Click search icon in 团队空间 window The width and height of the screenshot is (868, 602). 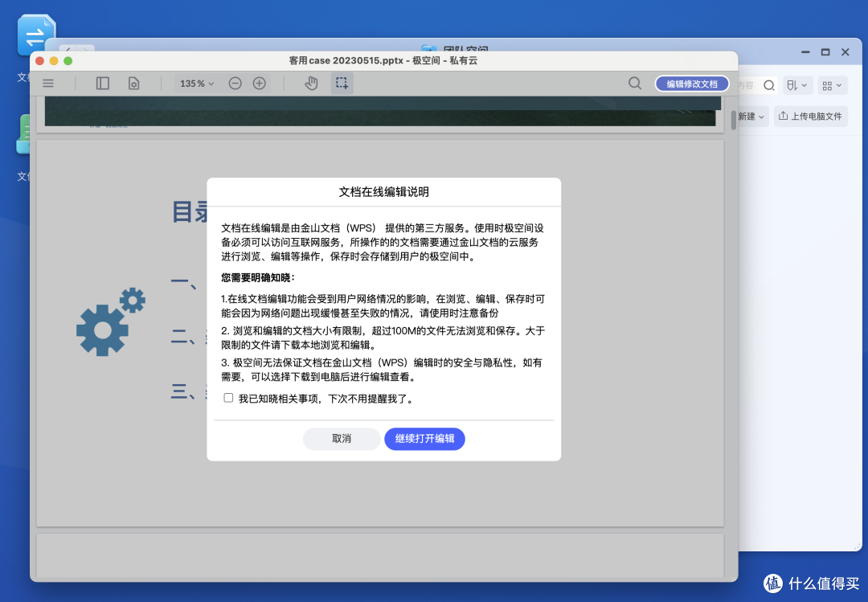769,85
